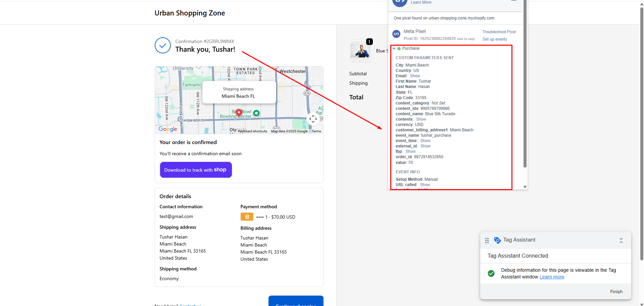
Task: Open the Learn more link
Action: (551, 276)
